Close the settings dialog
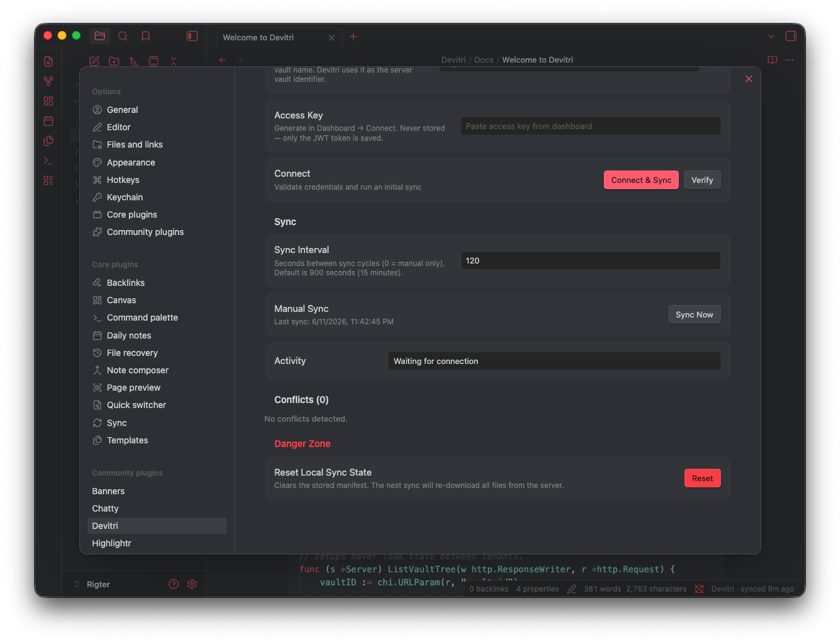 point(749,79)
